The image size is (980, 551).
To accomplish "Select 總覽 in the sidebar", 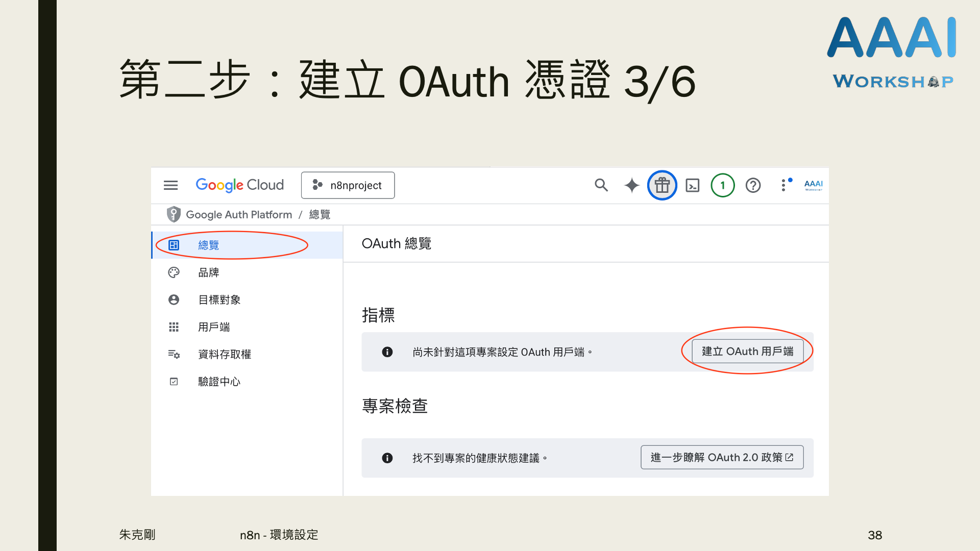I will [x=208, y=245].
